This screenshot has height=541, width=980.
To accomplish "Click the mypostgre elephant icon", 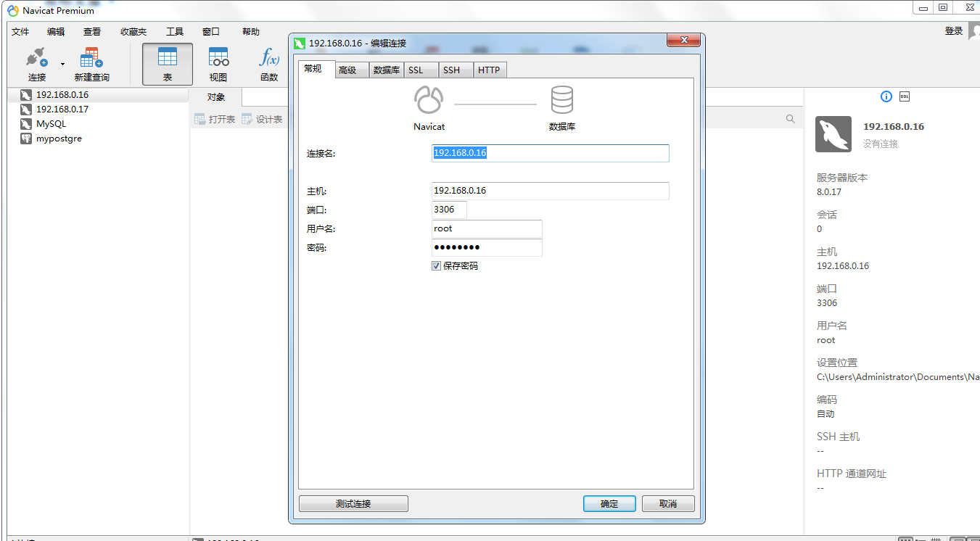I will tap(26, 139).
